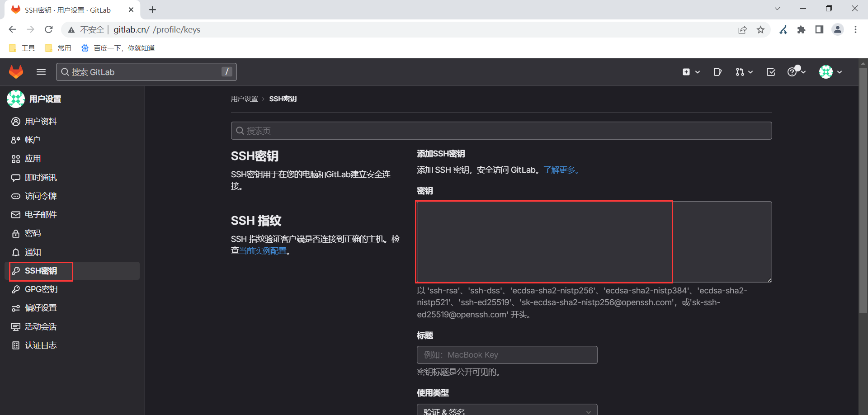Click the user settings avatar in sidebar

pos(16,99)
